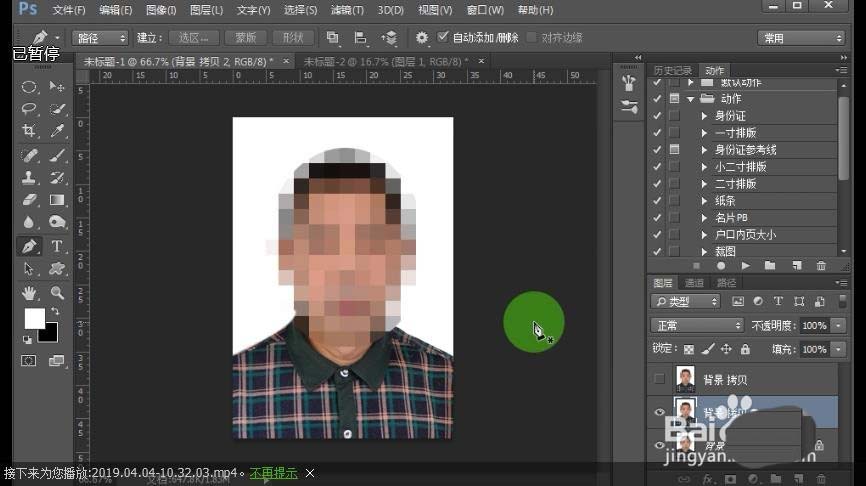Click the foreground white color swatch
The height and width of the screenshot is (486, 866).
tap(34, 318)
